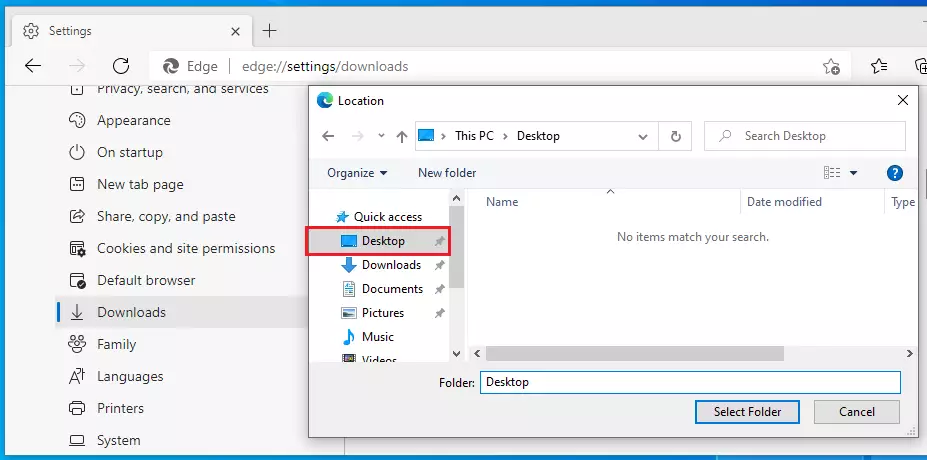Expand the address path history dropdown
The width and height of the screenshot is (927, 460).
(x=643, y=137)
